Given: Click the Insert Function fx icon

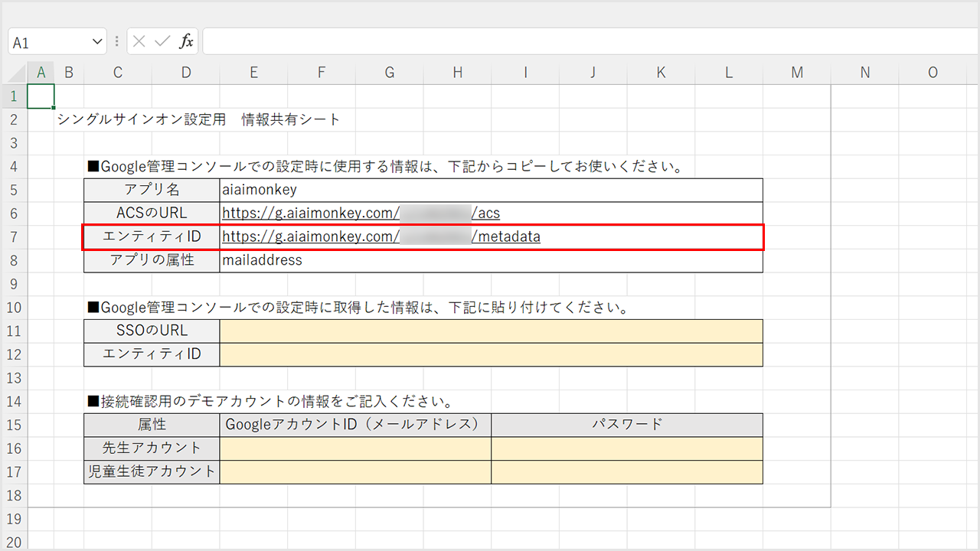Looking at the screenshot, I should click(x=186, y=42).
